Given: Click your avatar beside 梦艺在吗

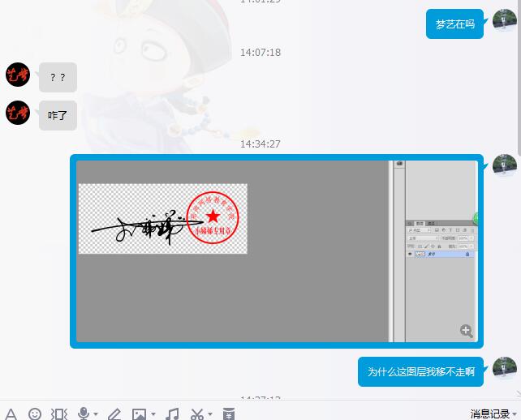Looking at the screenshot, I should click(505, 21).
